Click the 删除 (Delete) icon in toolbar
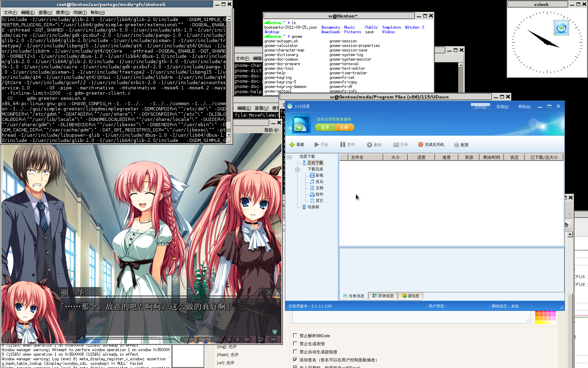 click(x=370, y=145)
